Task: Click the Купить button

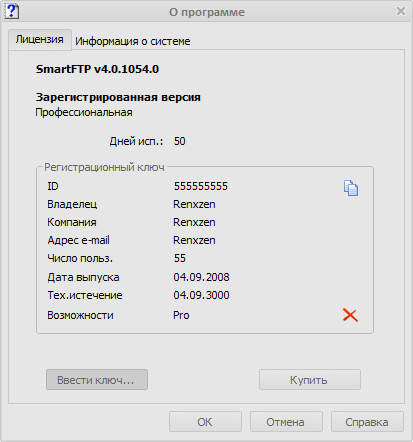Action: [310, 379]
